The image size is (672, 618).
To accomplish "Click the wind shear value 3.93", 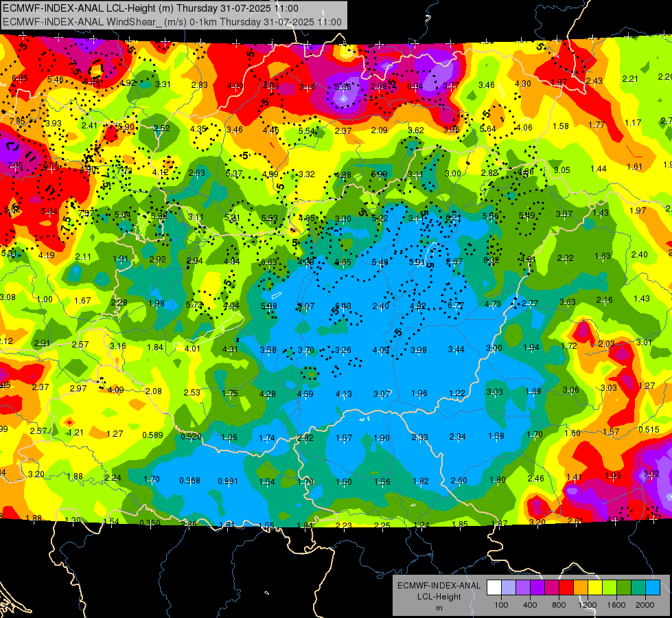I will click(x=54, y=124).
